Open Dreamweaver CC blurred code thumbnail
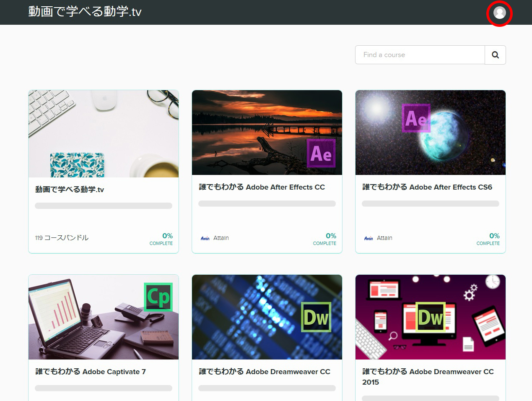This screenshot has width=532, height=401. coord(267,317)
